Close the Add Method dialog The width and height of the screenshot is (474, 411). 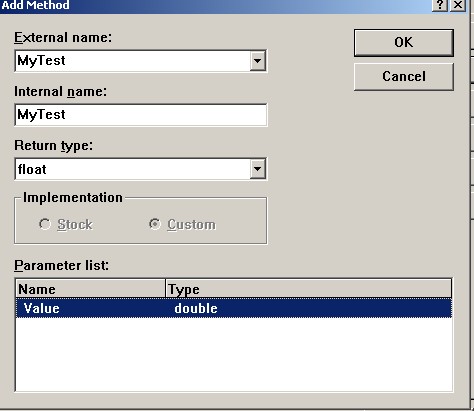click(x=458, y=5)
